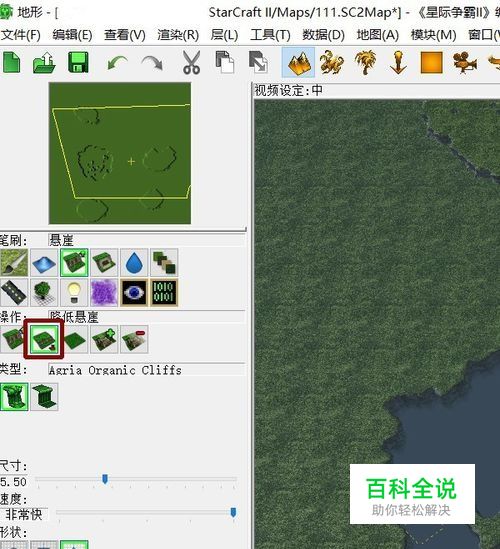Choose the same-level flat cliff operation

click(x=74, y=339)
